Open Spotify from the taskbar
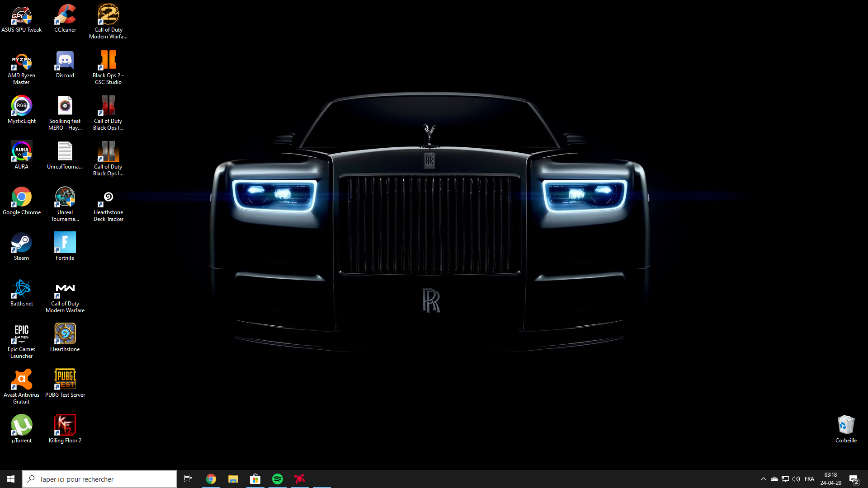This screenshot has height=488, width=868. (x=278, y=479)
